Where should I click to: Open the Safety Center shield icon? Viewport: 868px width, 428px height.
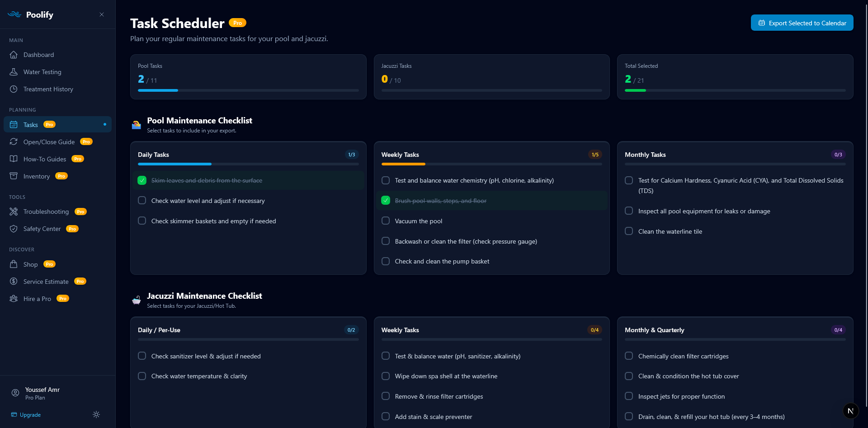tap(14, 229)
